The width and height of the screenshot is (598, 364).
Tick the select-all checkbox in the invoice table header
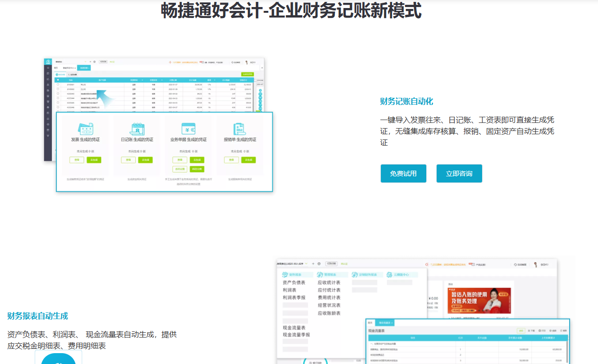point(58,80)
